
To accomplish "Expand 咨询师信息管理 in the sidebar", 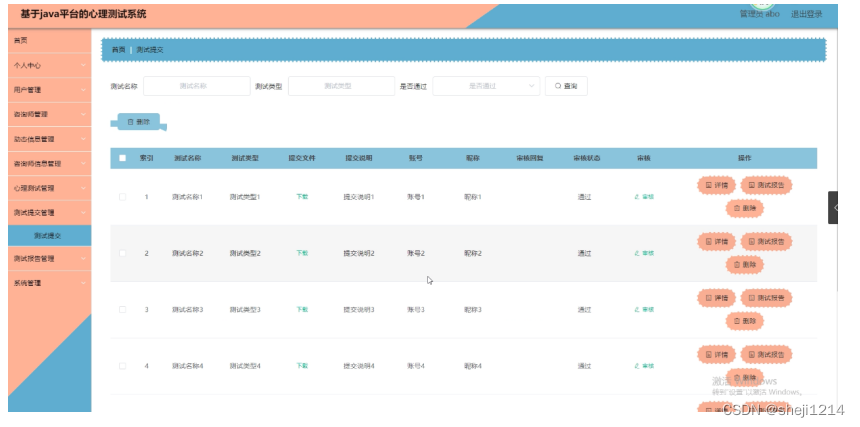I will click(x=49, y=164).
